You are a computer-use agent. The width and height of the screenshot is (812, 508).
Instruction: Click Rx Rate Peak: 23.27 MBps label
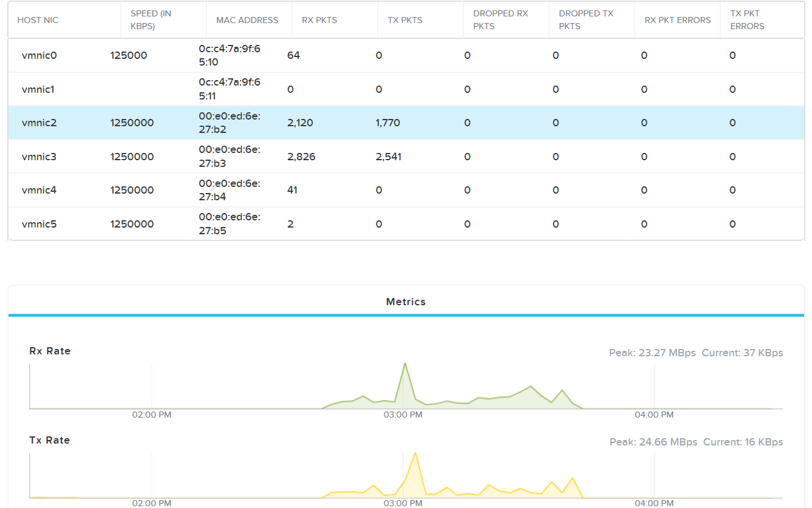point(652,353)
